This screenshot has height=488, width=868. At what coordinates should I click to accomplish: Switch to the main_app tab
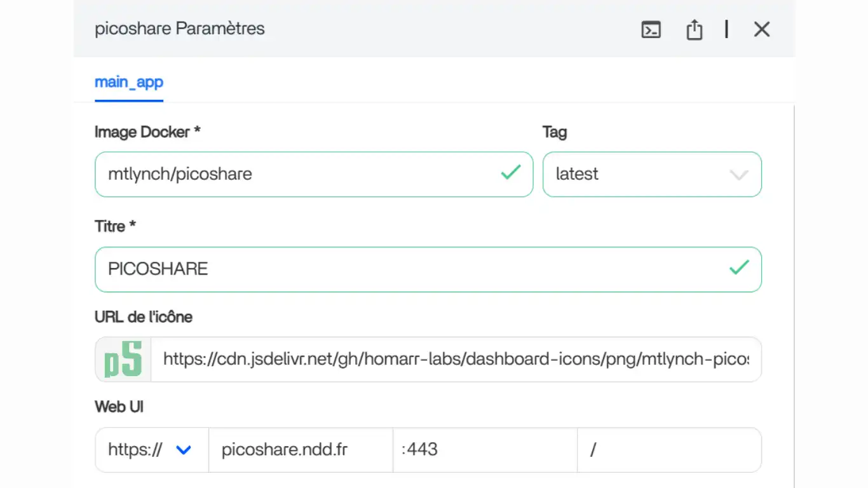tap(129, 82)
